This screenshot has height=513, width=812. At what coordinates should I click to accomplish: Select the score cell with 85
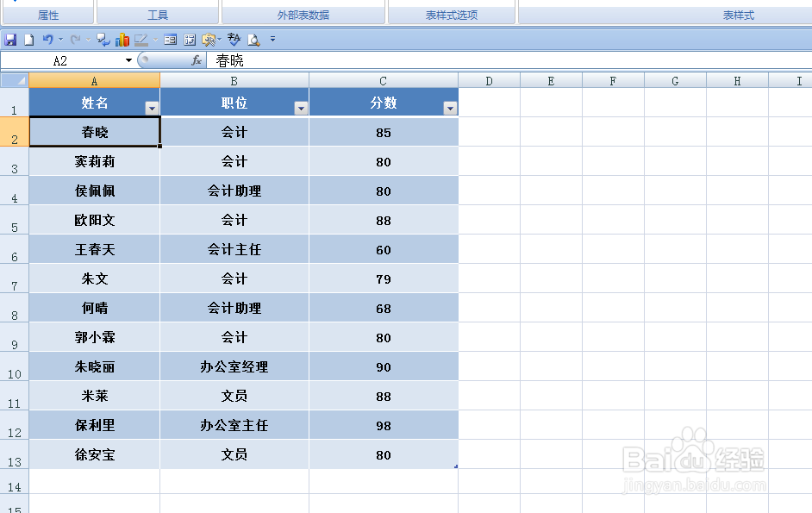(x=384, y=132)
